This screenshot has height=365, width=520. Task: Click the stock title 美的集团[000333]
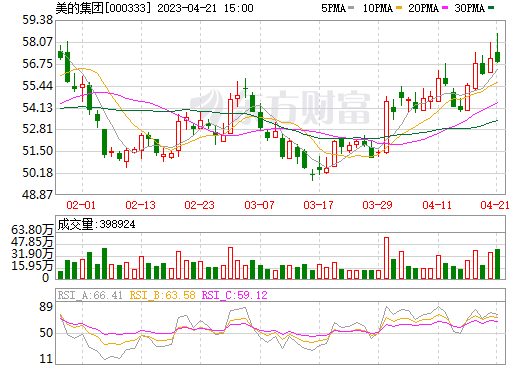[103, 8]
